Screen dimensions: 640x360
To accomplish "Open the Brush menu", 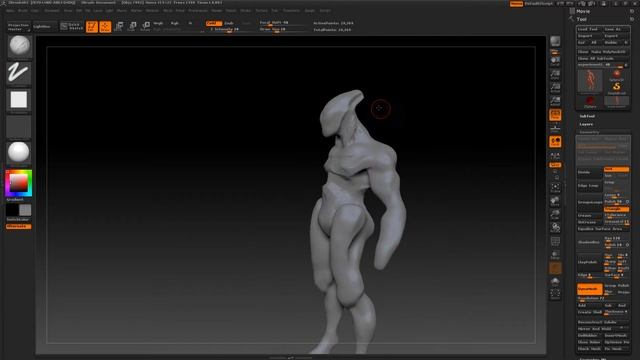I will tap(22, 11).
